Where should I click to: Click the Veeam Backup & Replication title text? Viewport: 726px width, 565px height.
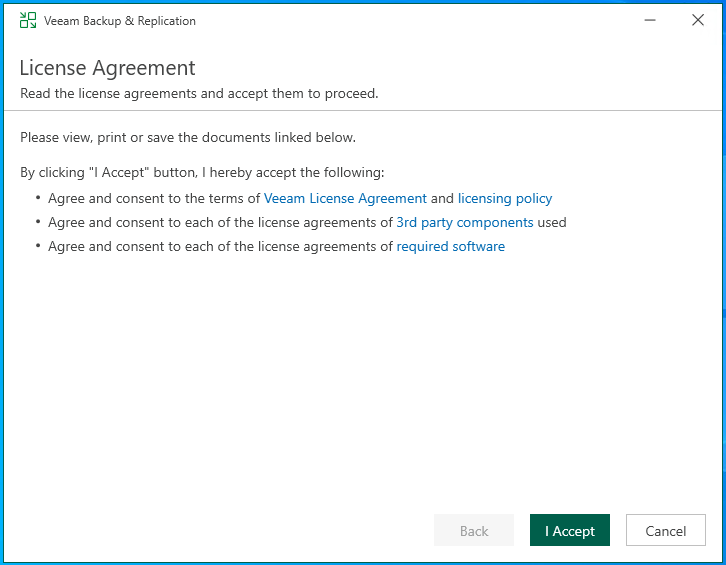(x=120, y=21)
